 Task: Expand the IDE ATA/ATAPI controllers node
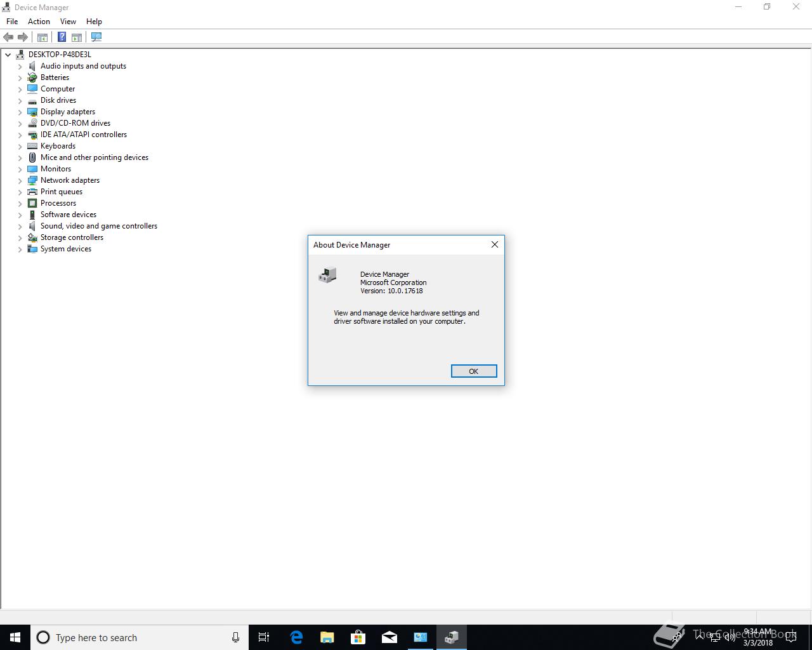(x=20, y=135)
